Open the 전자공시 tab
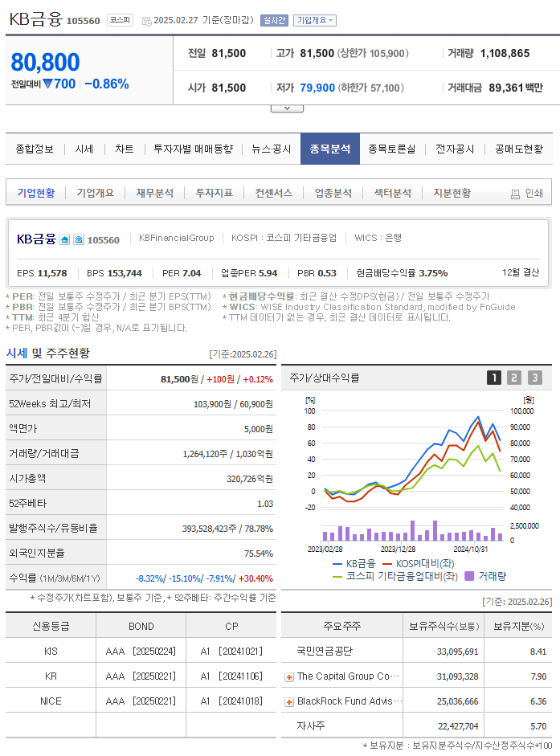Image resolution: width=560 pixels, height=756 pixels. pyautogui.click(x=455, y=149)
